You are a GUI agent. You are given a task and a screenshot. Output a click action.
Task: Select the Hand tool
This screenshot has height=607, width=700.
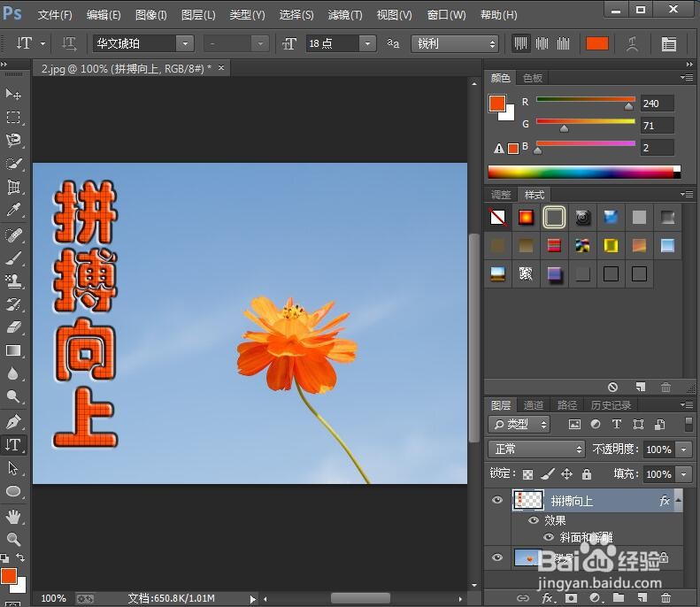click(x=13, y=517)
